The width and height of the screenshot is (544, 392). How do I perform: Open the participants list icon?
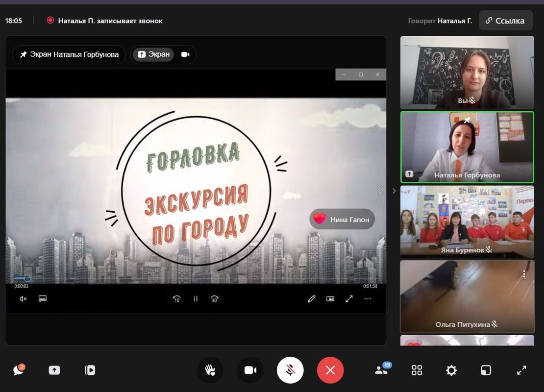pyautogui.click(x=381, y=370)
